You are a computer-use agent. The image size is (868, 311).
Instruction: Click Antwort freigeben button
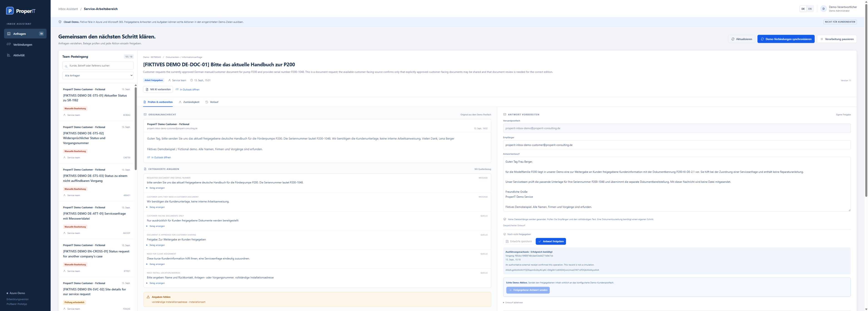(551, 241)
